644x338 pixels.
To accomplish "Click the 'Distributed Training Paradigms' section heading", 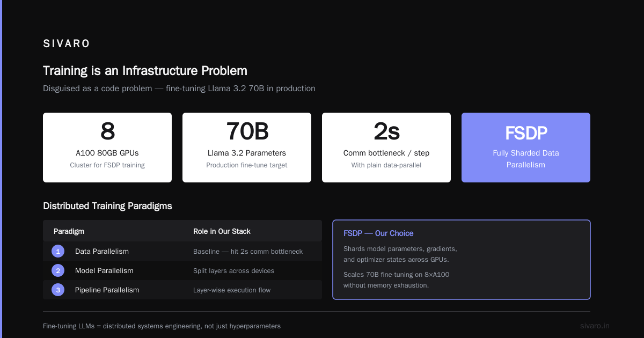I will click(x=107, y=206).
